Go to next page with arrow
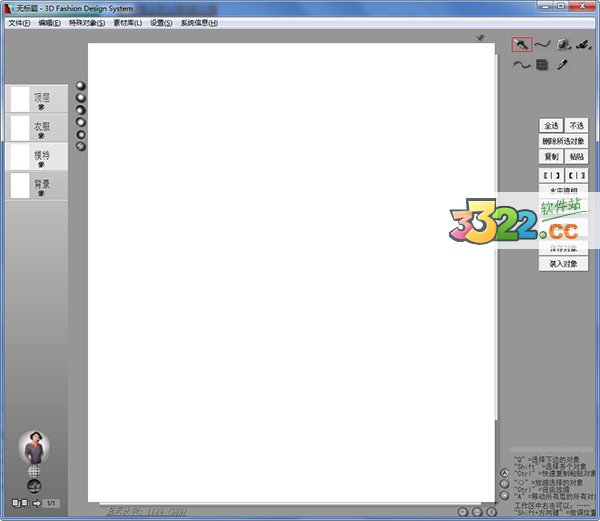 point(37,503)
